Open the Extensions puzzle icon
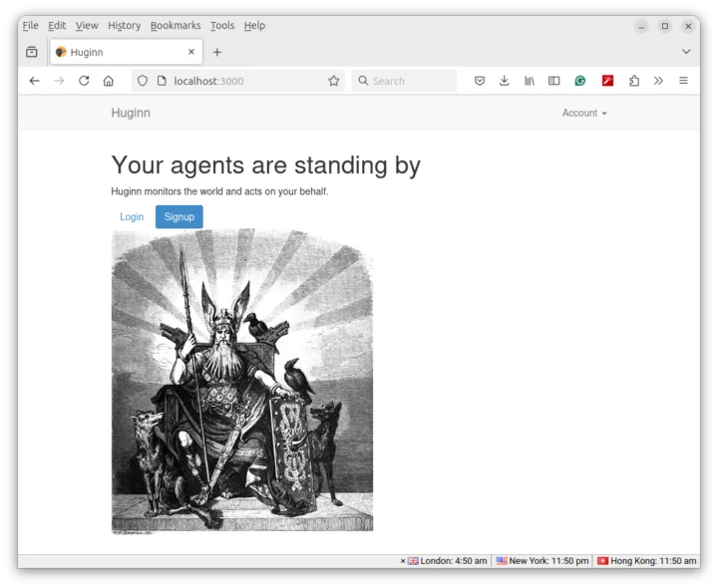 633,81
